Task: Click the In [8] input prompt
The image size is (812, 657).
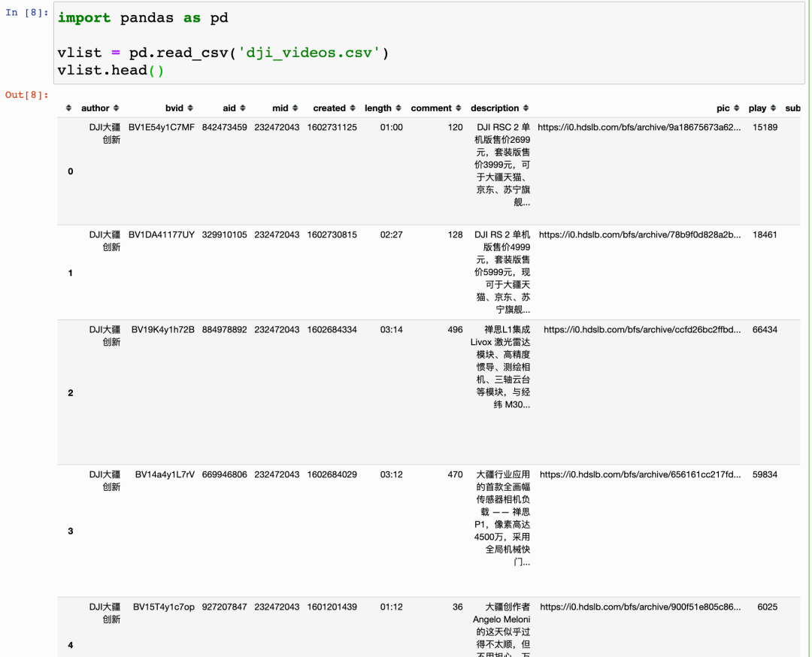Action: 27,13
